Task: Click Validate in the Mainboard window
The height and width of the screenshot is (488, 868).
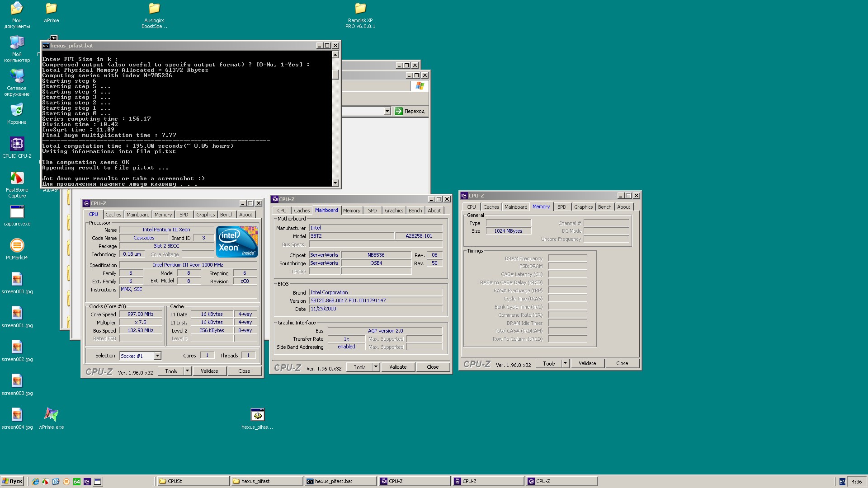Action: pyautogui.click(x=398, y=367)
